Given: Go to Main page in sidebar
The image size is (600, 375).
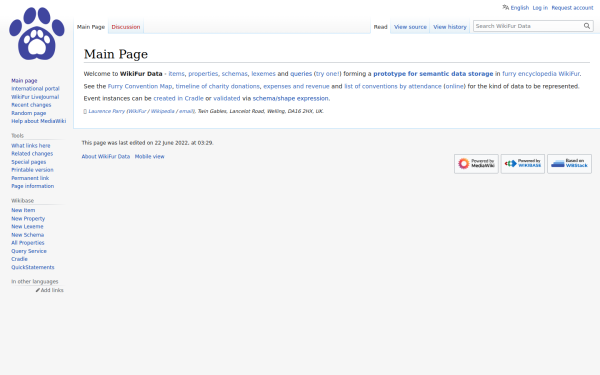Looking at the screenshot, I should point(24,81).
